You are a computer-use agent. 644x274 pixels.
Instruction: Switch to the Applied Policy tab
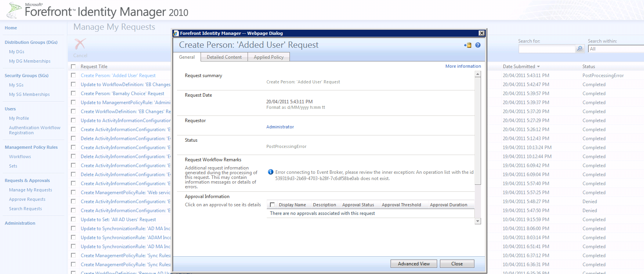point(269,57)
